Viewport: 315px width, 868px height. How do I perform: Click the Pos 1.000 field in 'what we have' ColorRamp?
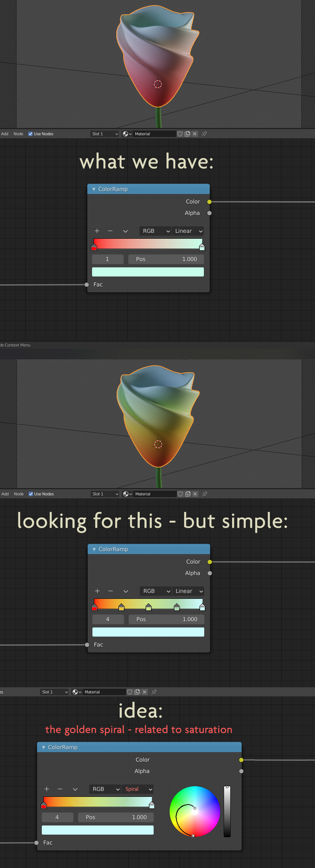(x=166, y=259)
